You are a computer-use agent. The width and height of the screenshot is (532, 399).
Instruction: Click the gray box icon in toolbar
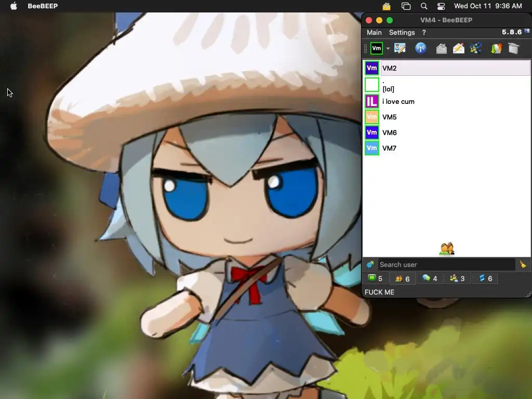(514, 48)
